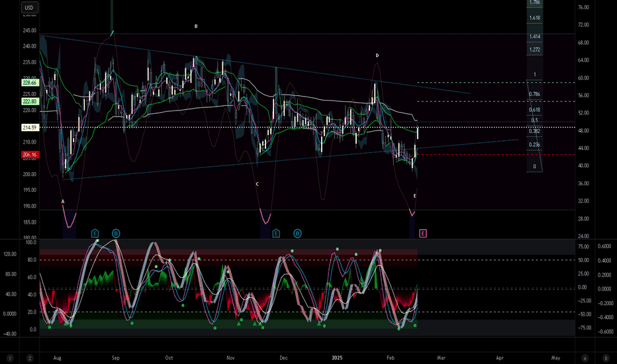Click the Nov label on the time axis
Viewport: 617px width, 364px height.
pyautogui.click(x=230, y=357)
